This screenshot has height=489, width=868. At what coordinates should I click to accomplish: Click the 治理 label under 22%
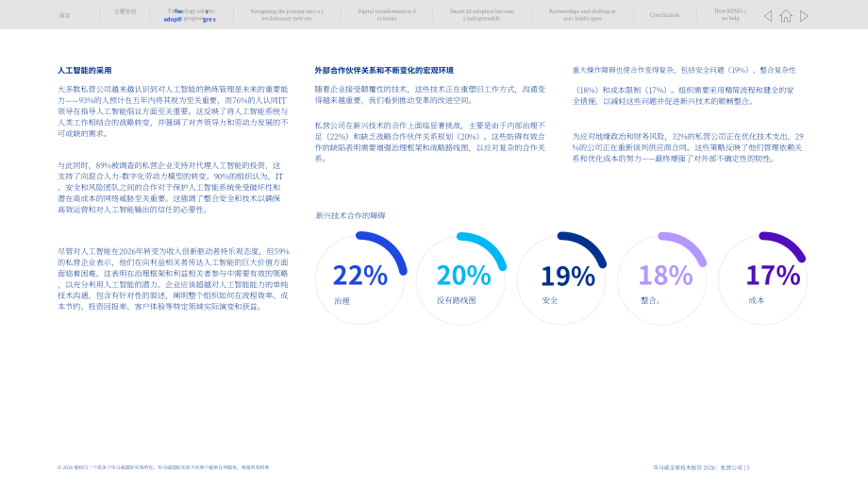click(x=342, y=301)
